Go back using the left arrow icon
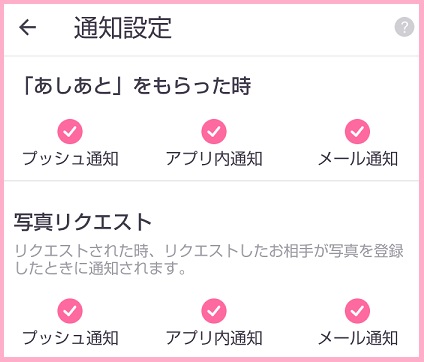 (27, 27)
